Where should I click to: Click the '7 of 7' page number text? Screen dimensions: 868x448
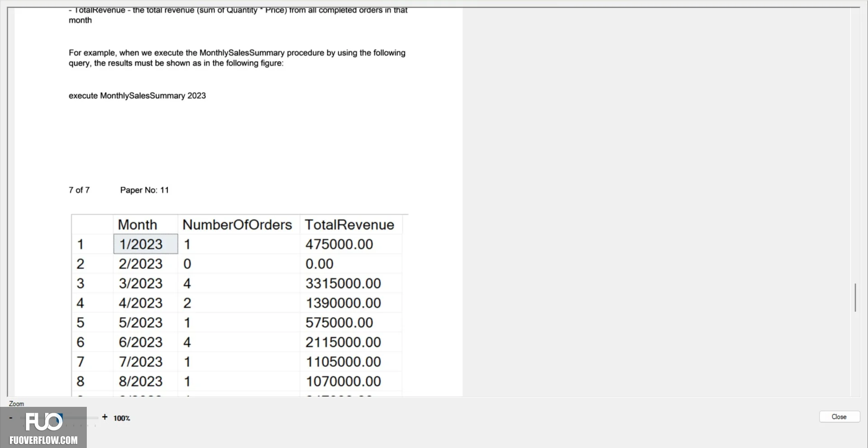point(79,190)
